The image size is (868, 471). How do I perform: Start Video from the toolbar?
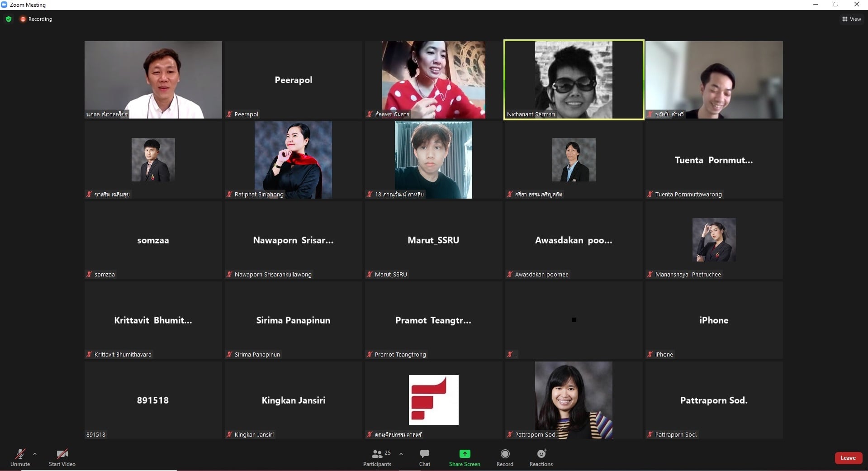(x=62, y=457)
